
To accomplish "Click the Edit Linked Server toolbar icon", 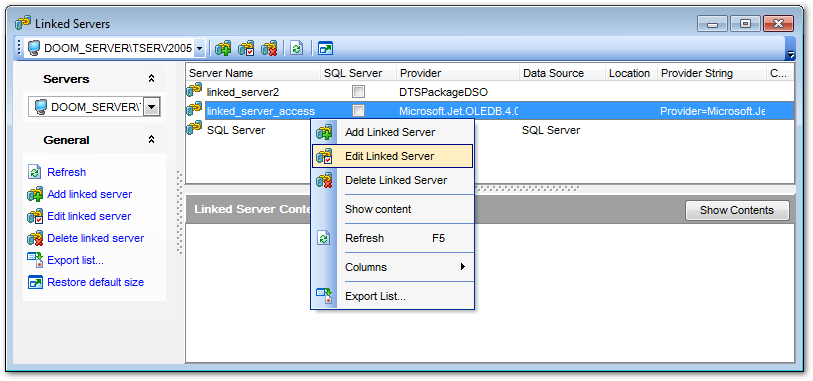I will 246,49.
